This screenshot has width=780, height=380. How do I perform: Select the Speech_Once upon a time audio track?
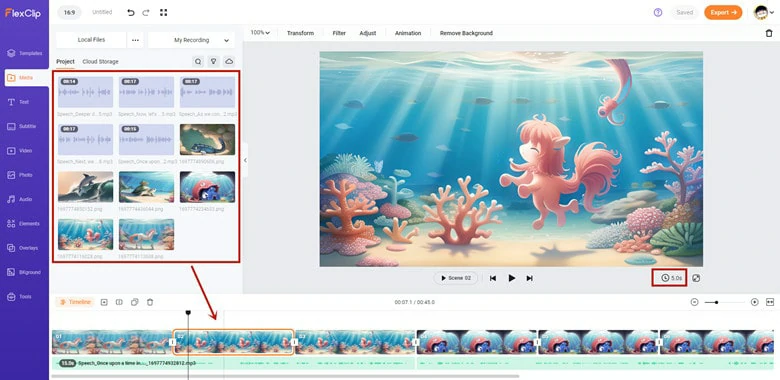pos(234,364)
